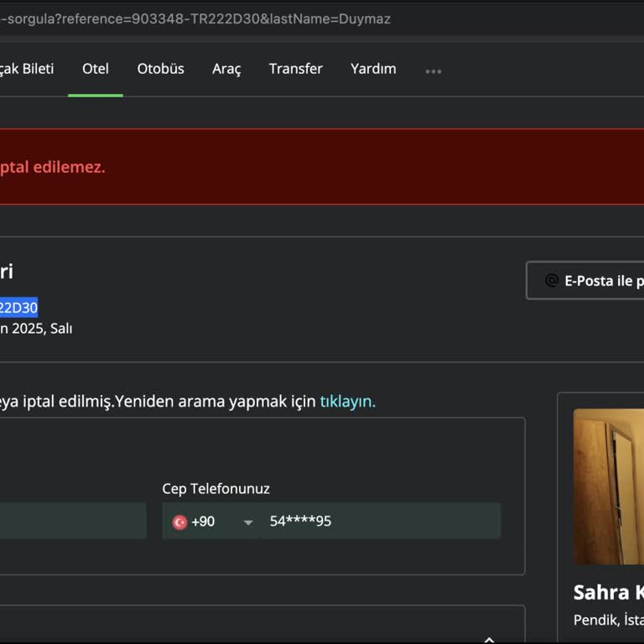Click the arrow next to +90
Screen dimensions: 644x644
(x=247, y=522)
